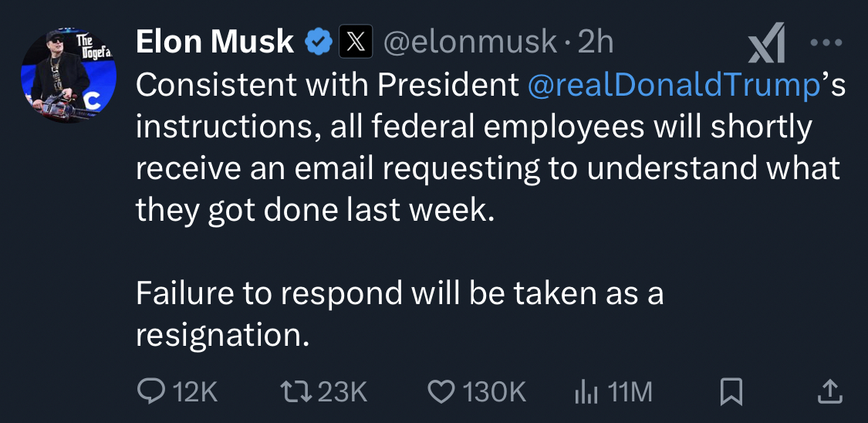Click the reply speech bubble icon
This screenshot has height=423, width=868.
point(148,392)
